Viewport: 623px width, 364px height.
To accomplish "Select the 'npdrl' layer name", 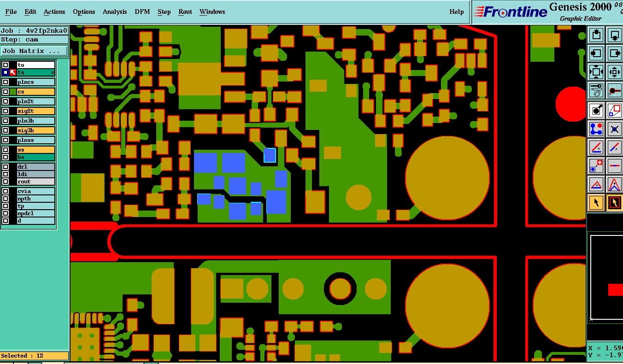I will point(36,213).
